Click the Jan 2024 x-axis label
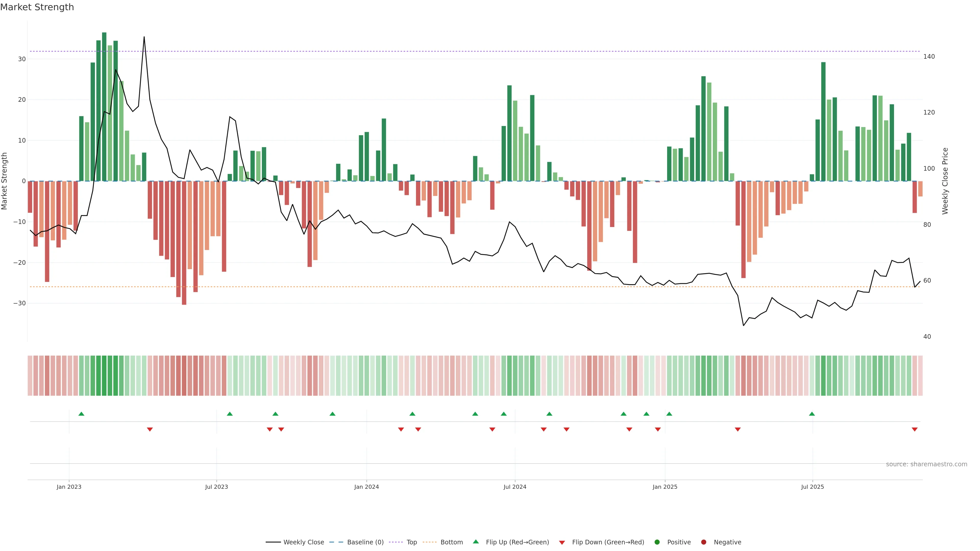This screenshot has width=980, height=551. 366,487
